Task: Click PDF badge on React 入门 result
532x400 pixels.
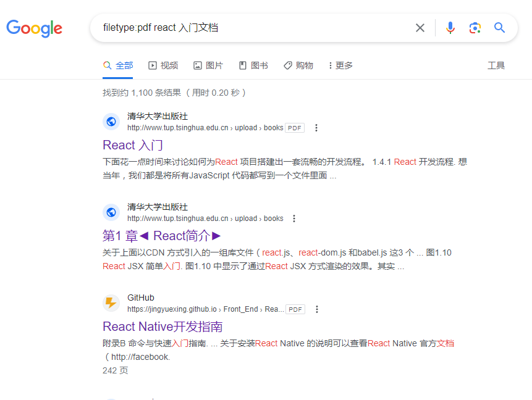Action: [295, 128]
